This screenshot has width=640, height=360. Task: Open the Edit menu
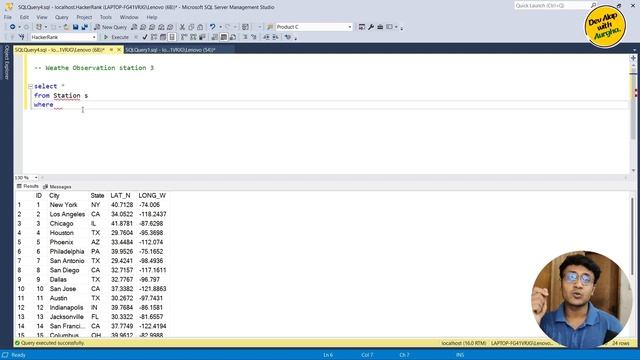(24, 17)
